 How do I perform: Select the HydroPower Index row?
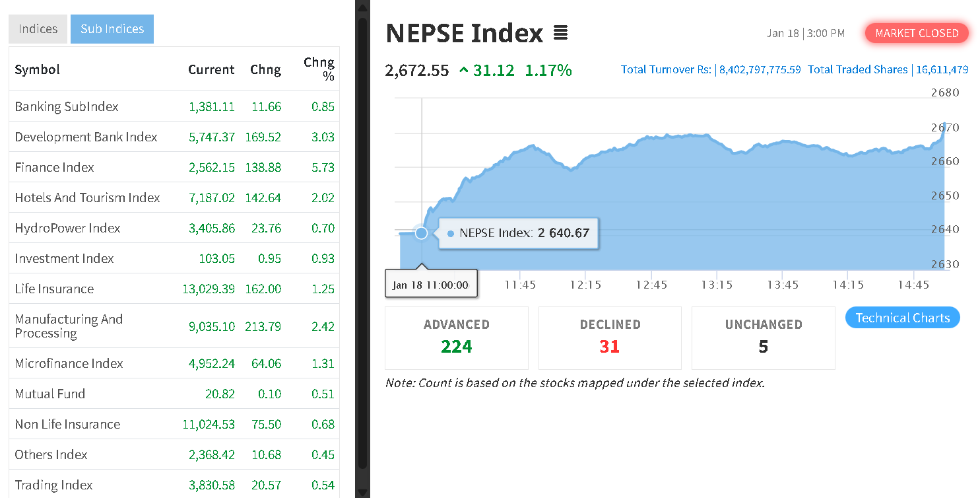coord(67,228)
